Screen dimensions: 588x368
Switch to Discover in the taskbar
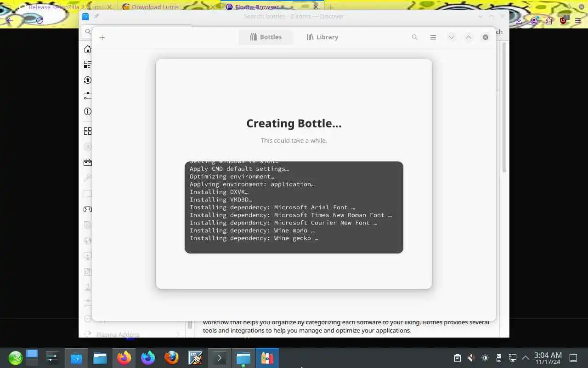[x=76, y=357]
